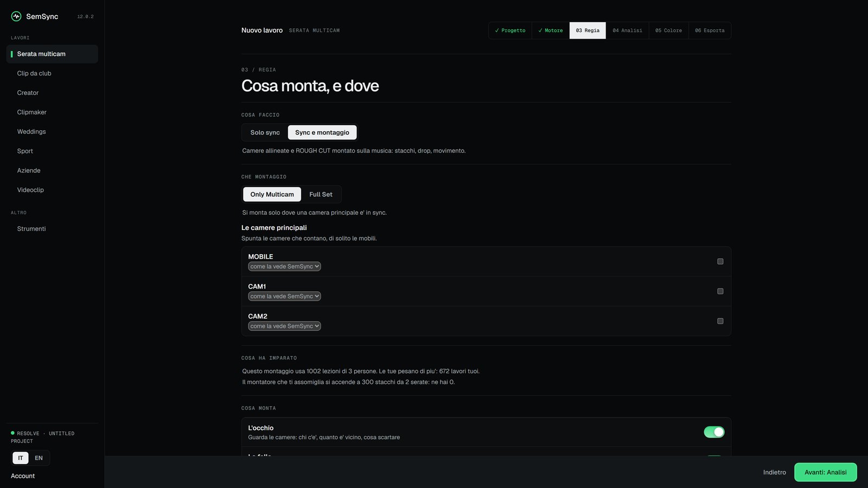868x488 pixels.
Task: Open the Aziende job
Action: pos(52,171)
